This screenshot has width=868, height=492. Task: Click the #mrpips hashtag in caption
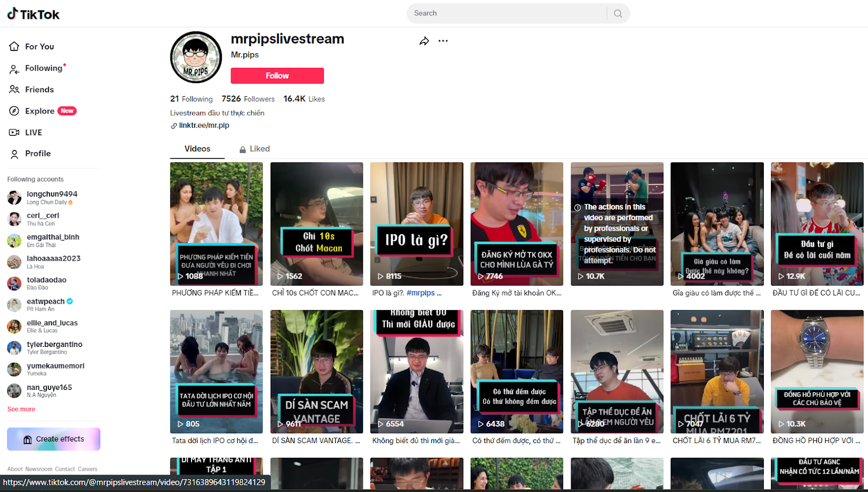pos(420,293)
